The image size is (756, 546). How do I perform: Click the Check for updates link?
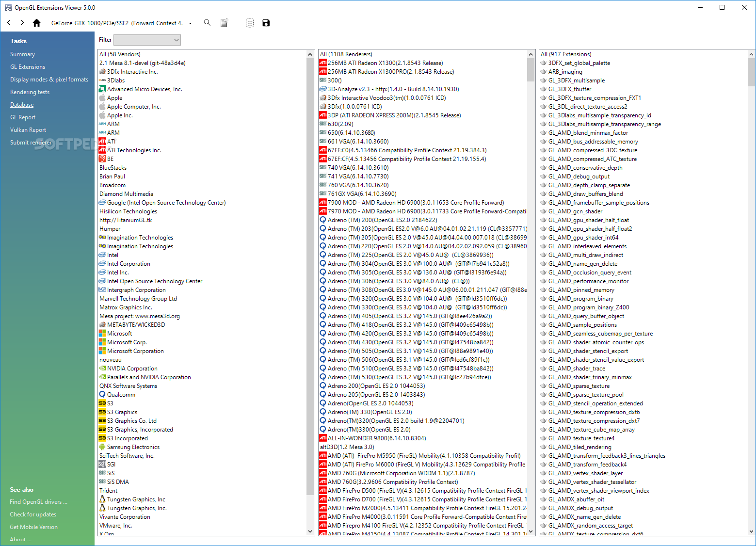point(33,514)
